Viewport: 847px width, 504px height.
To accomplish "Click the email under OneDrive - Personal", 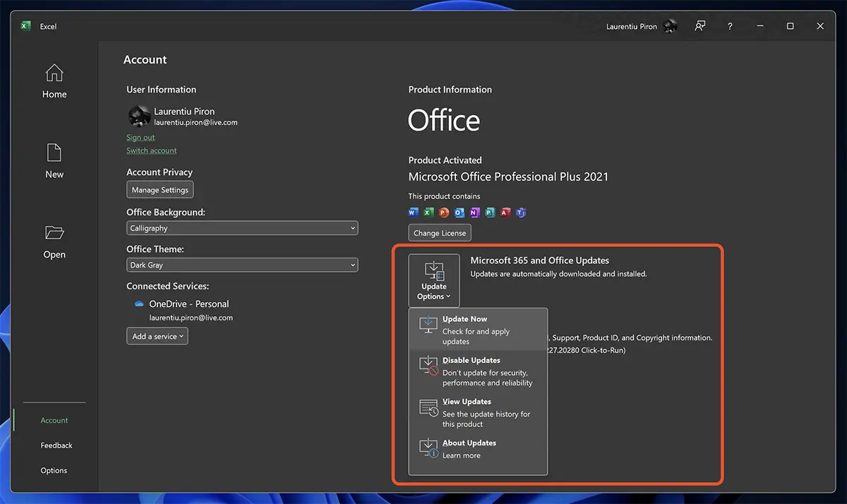I will click(x=191, y=318).
